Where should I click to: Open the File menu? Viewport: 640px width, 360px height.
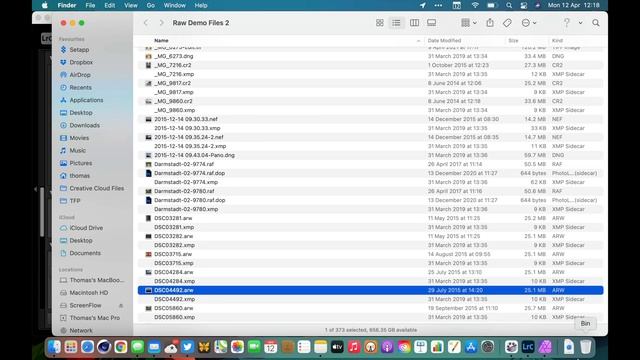click(x=90, y=5)
